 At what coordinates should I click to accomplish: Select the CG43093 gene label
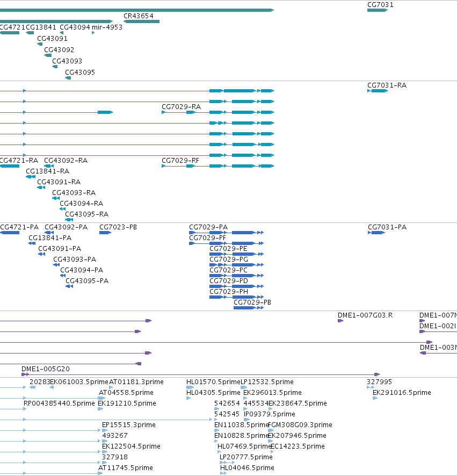(x=67, y=61)
